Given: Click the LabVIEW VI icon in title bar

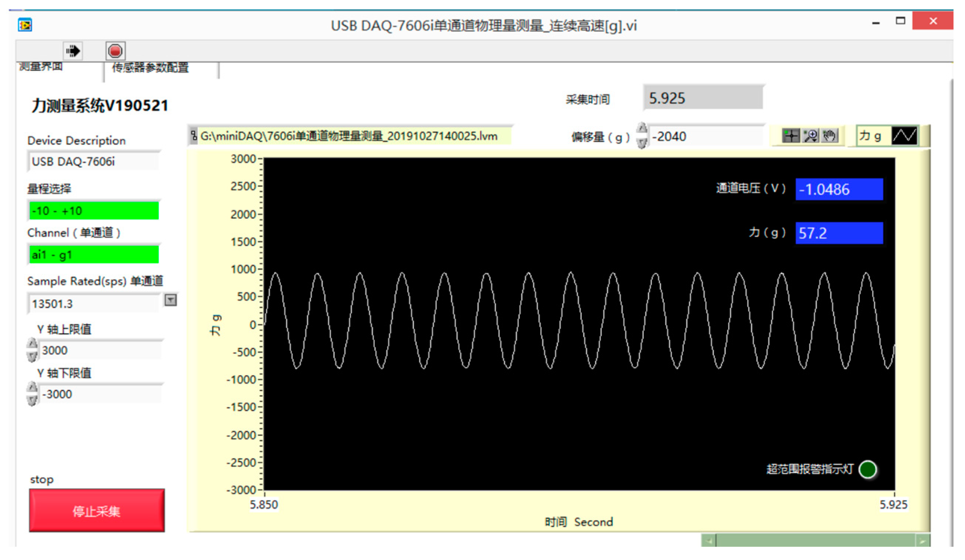Looking at the screenshot, I should click(25, 25).
